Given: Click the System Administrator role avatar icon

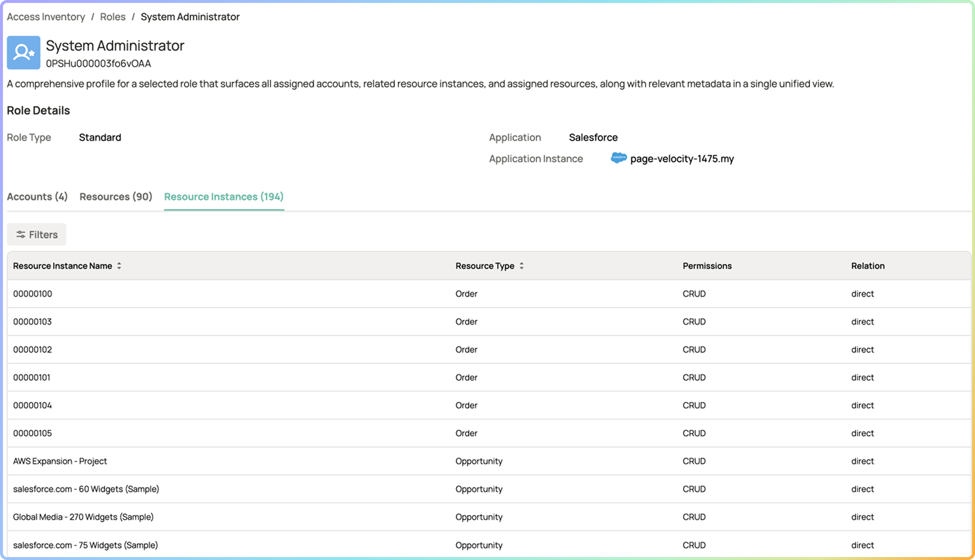Looking at the screenshot, I should (24, 52).
